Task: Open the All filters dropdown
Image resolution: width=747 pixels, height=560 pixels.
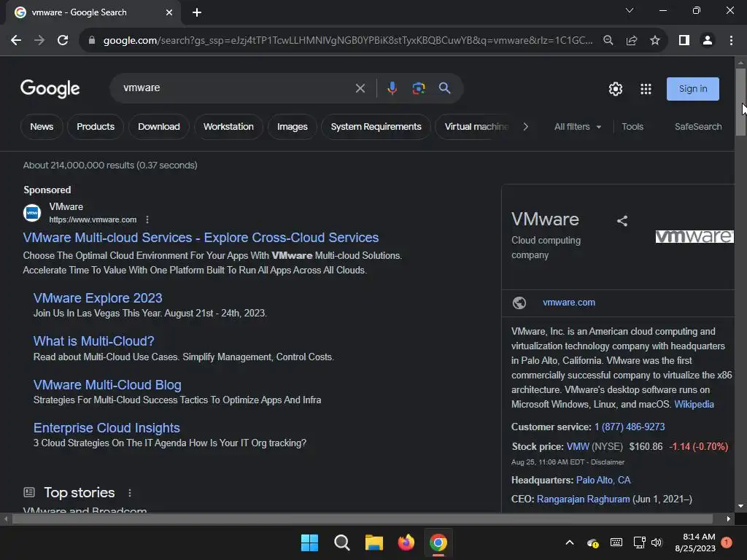Action: [578, 127]
